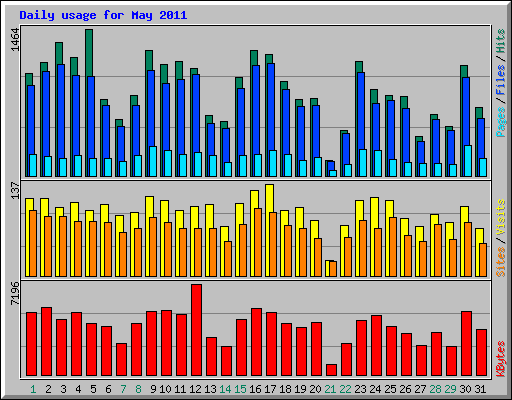
Task: Click the orange Sites bar for day 16
Action: click(258, 242)
